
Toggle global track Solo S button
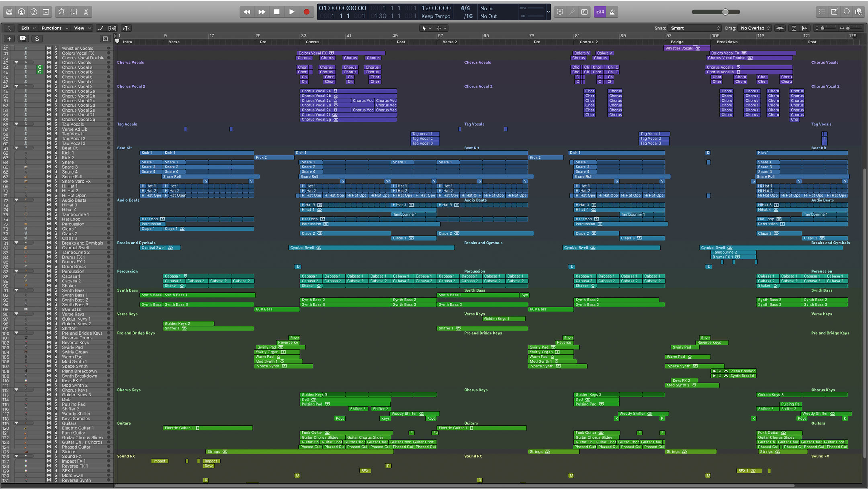(37, 39)
